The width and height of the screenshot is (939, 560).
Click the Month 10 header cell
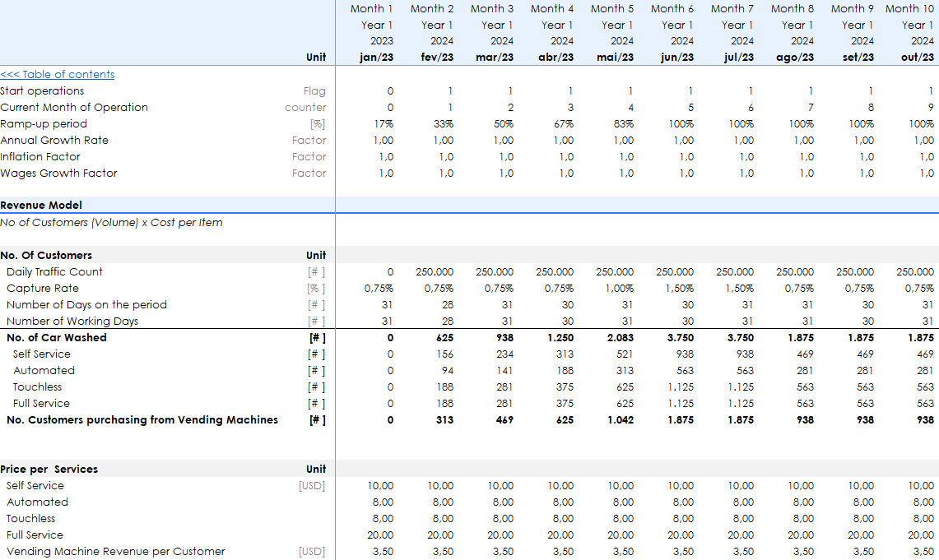(x=909, y=8)
